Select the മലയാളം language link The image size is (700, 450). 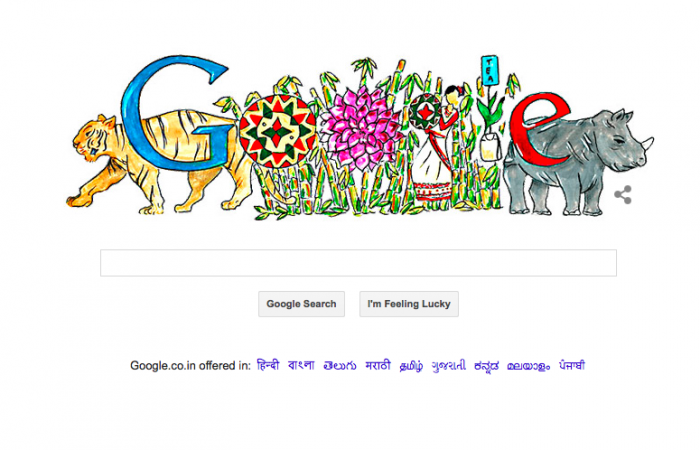[x=528, y=366]
